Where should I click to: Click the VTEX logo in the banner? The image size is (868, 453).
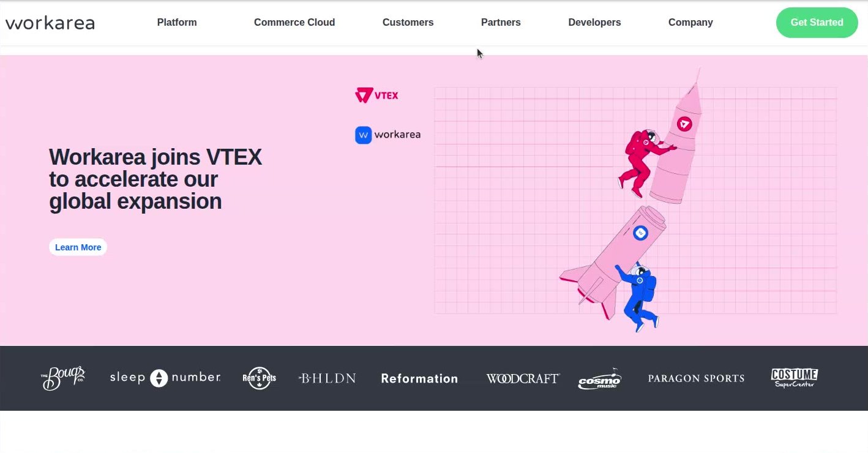[x=376, y=95]
